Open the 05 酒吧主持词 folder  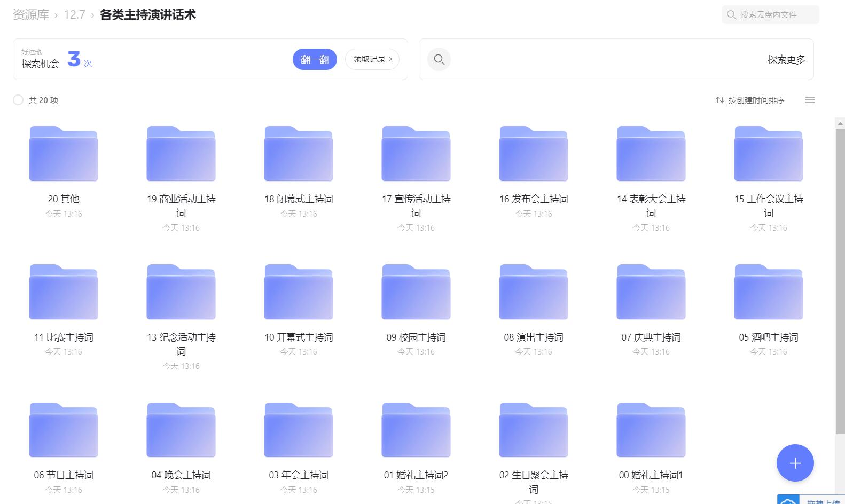(769, 293)
